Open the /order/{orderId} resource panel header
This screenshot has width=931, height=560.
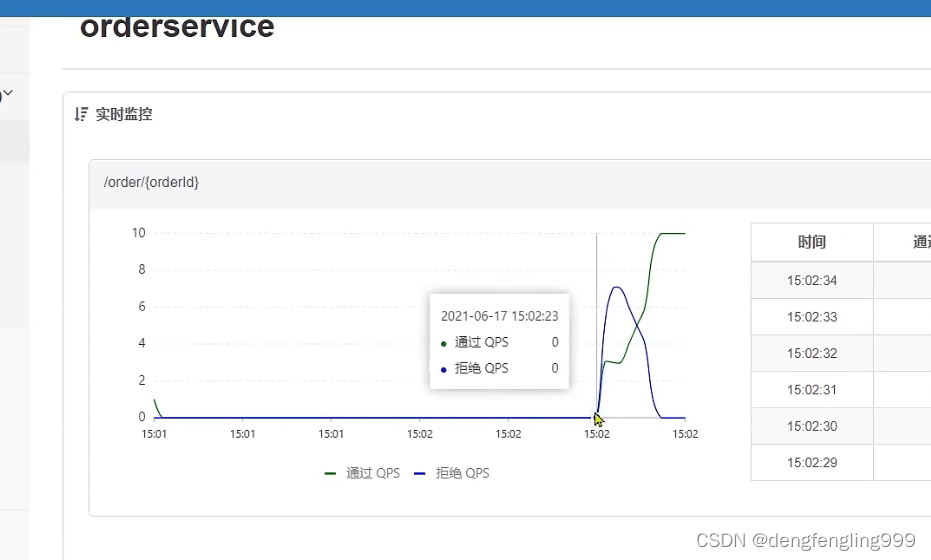(152, 183)
